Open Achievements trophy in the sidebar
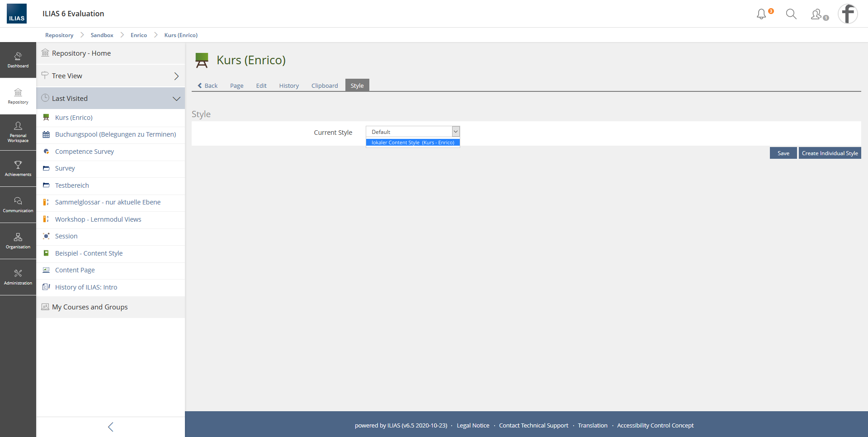 (18, 169)
